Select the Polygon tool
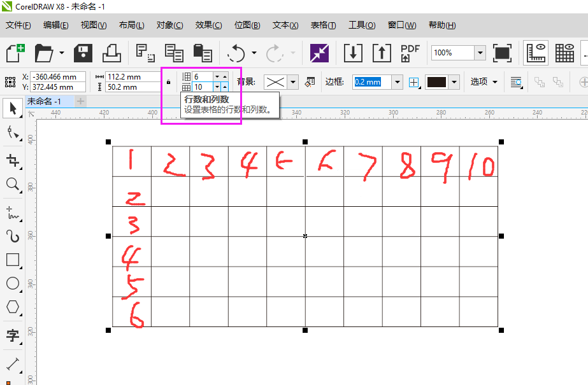 pyautogui.click(x=13, y=307)
